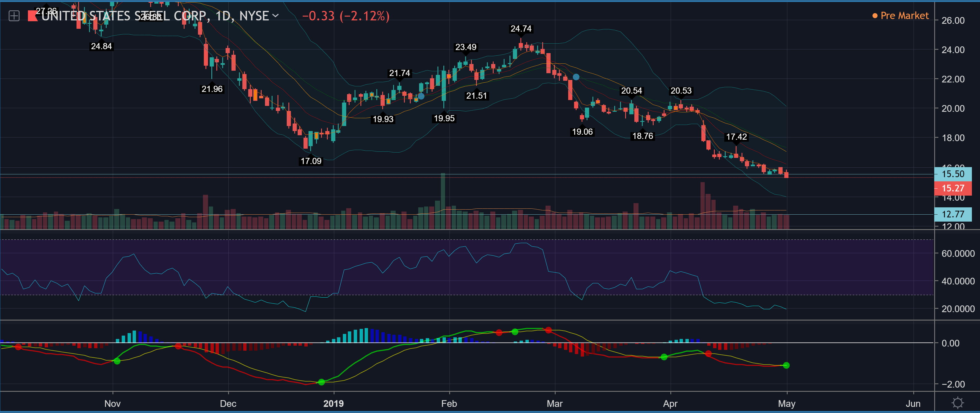The width and height of the screenshot is (980, 413).
Task: Click the 20.53 pivot high label
Action: [x=681, y=91]
